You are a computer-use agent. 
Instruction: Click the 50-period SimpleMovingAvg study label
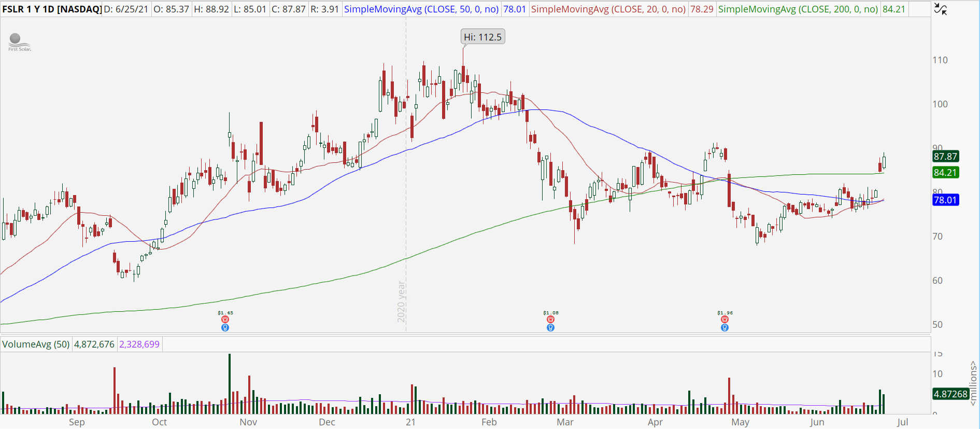click(x=421, y=9)
